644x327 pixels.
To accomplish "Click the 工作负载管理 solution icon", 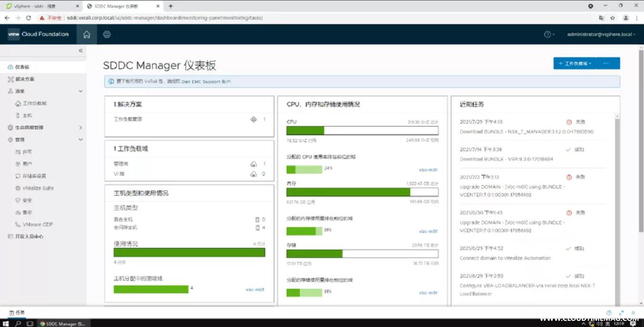I will (x=254, y=119).
